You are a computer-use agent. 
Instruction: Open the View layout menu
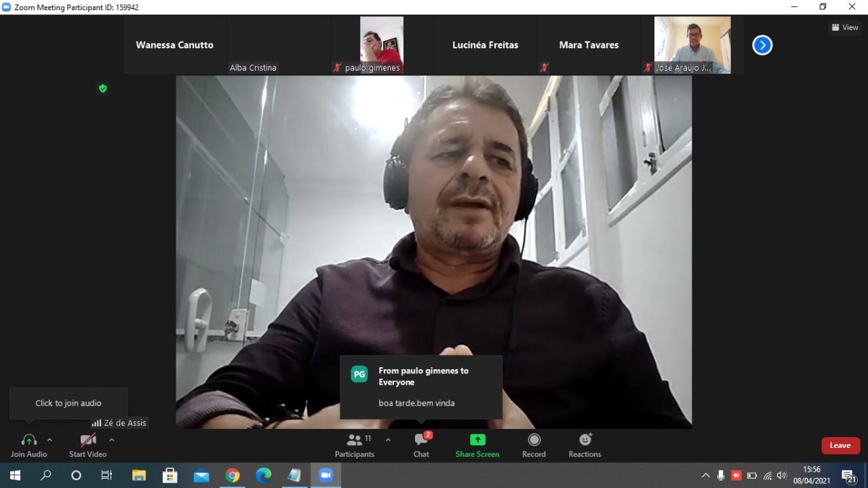(x=845, y=28)
